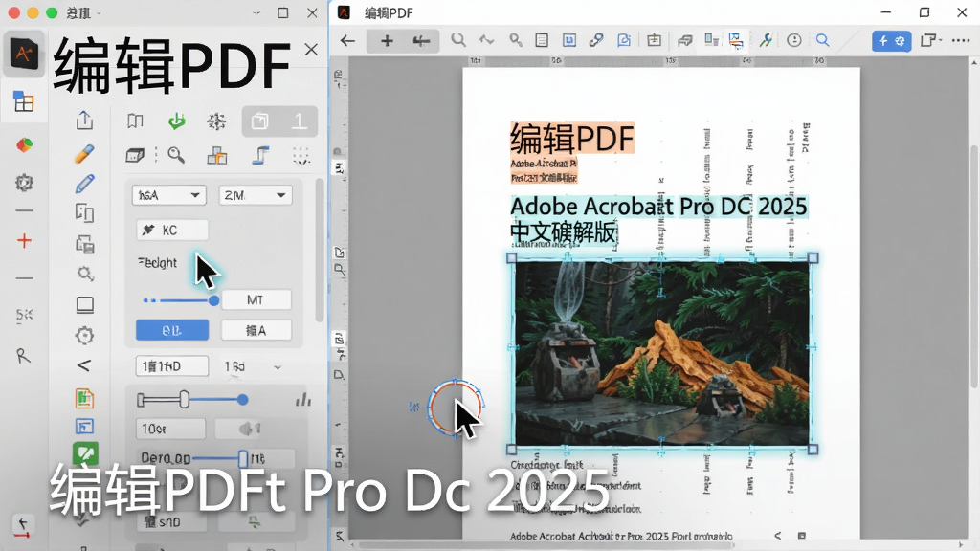
Task: Click the 10cε input field
Action: [170, 429]
